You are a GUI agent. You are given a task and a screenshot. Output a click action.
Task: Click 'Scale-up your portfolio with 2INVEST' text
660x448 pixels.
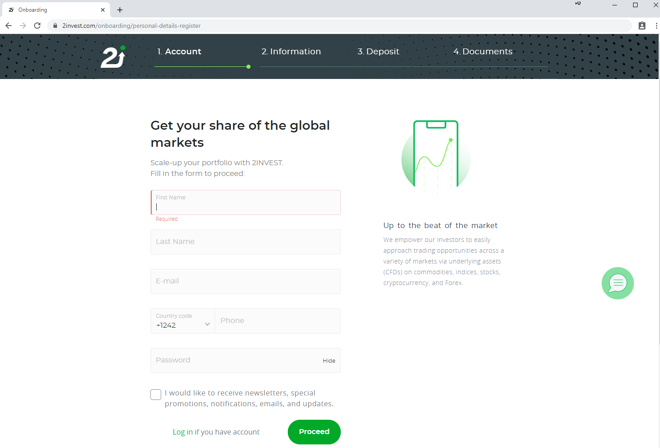(x=217, y=163)
